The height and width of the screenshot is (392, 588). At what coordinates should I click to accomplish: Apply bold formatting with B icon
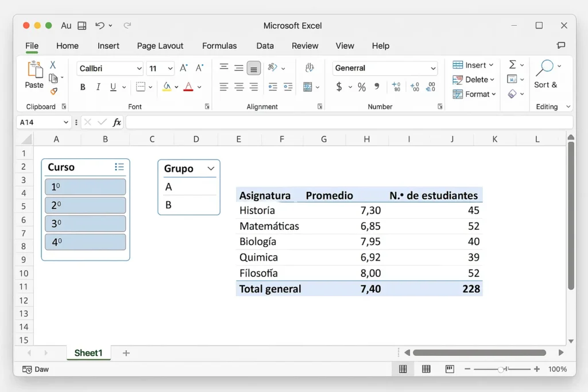(83, 87)
